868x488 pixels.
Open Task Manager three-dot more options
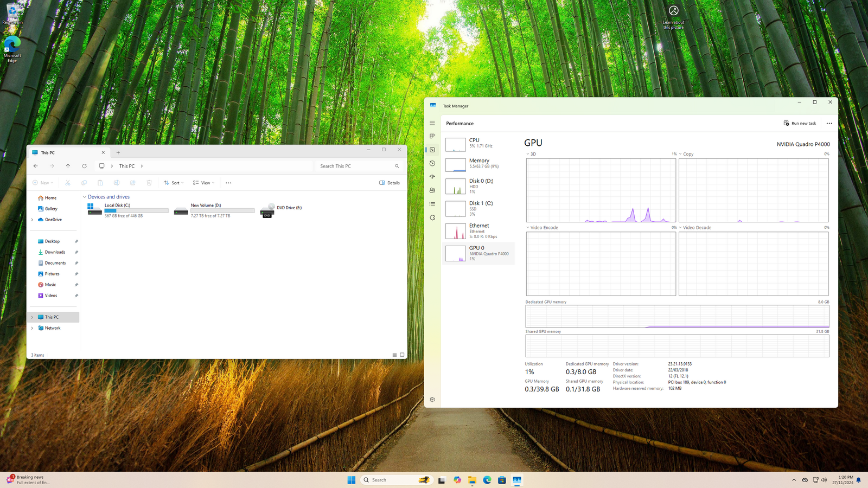tap(829, 123)
